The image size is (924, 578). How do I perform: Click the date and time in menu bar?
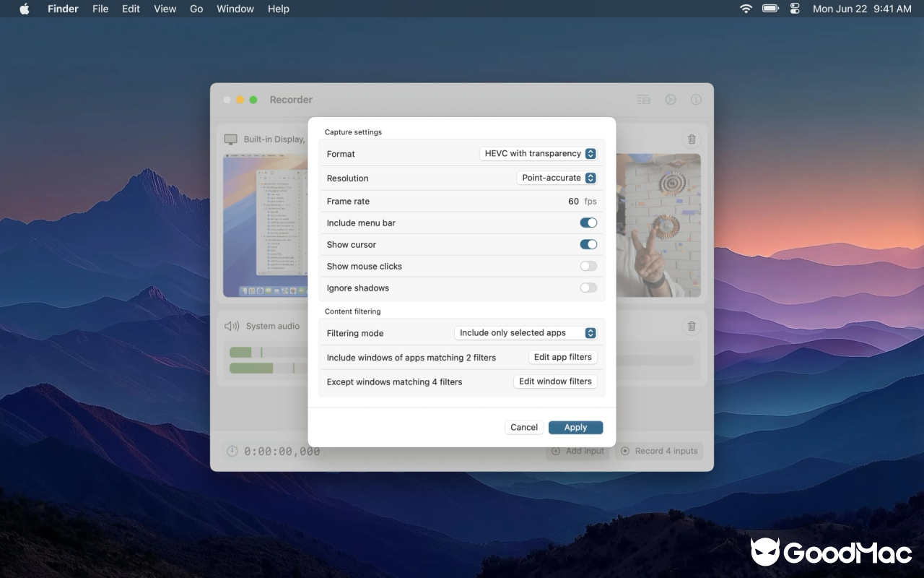[862, 9]
